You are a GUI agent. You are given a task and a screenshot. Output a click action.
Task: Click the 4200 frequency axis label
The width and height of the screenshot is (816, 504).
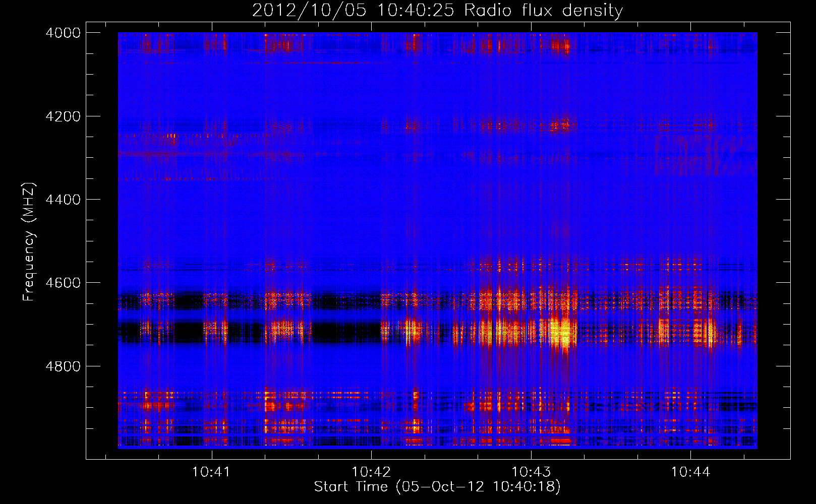click(x=63, y=116)
